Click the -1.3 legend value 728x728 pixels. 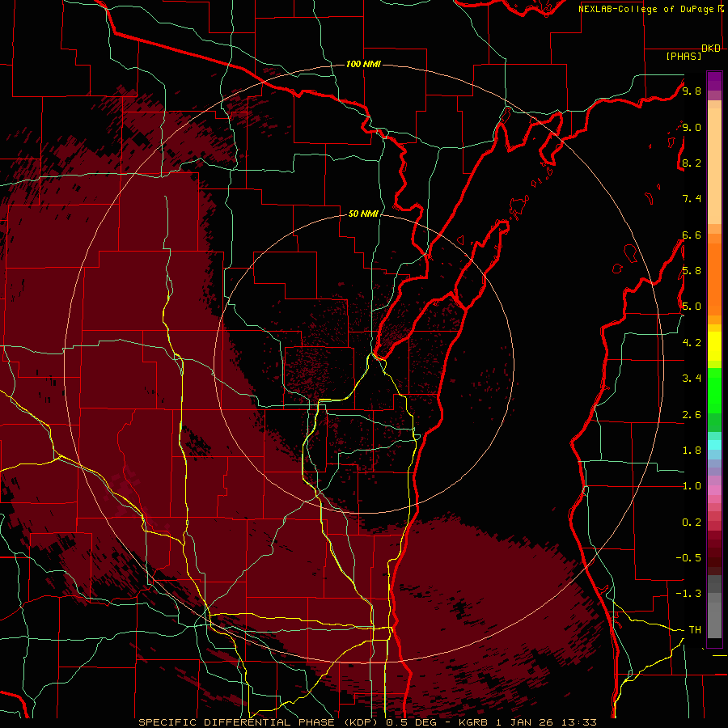coord(688,594)
